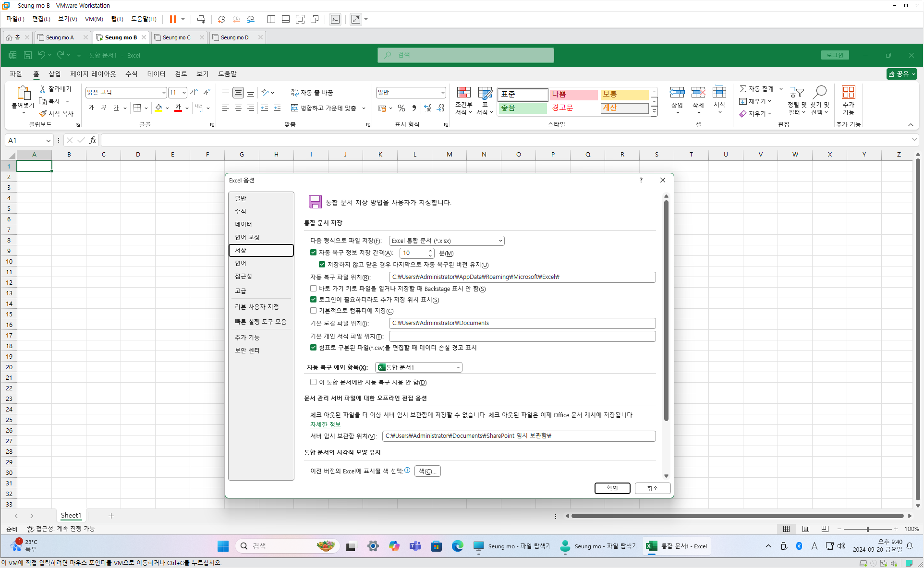924x568 pixels.
Task: Open the font name dropdown
Action: [x=163, y=93]
